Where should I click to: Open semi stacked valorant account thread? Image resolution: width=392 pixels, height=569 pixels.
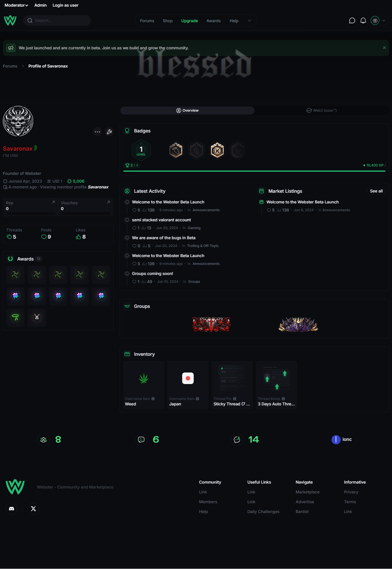(161, 220)
